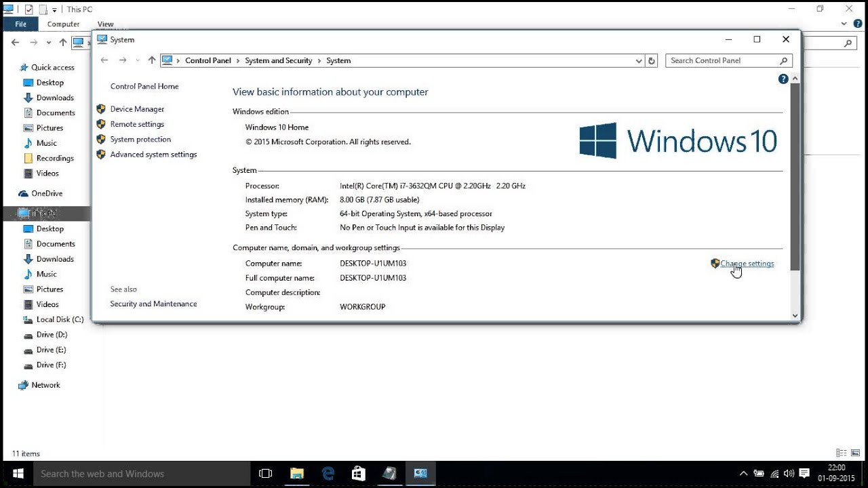868x488 pixels.
Task: Open the Windows Start menu
Action: pos(18,473)
